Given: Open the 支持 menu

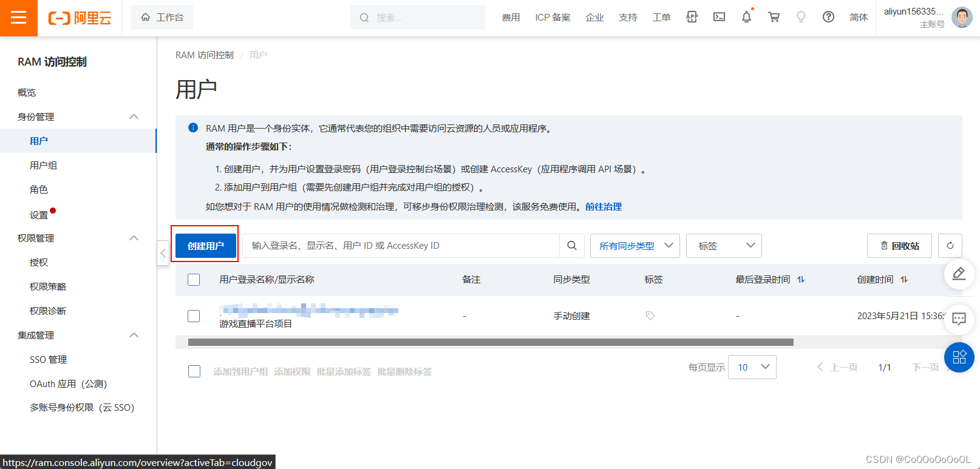Looking at the screenshot, I should coord(628,18).
